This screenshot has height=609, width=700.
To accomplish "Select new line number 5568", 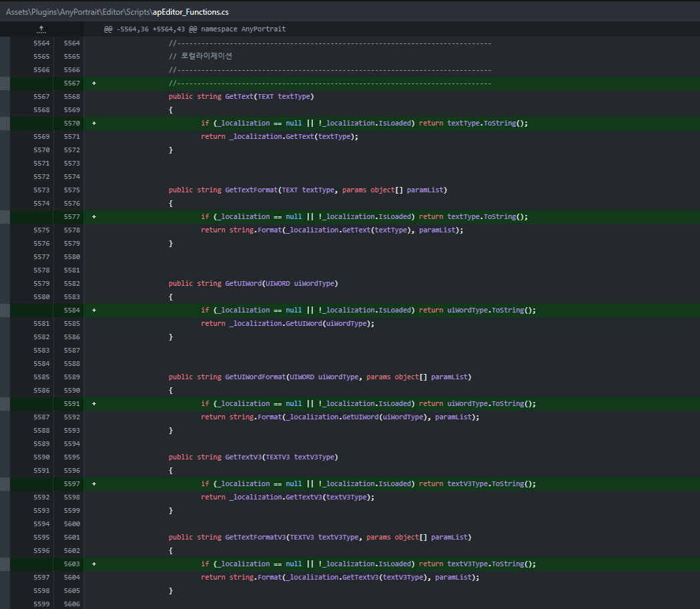I will point(71,97).
